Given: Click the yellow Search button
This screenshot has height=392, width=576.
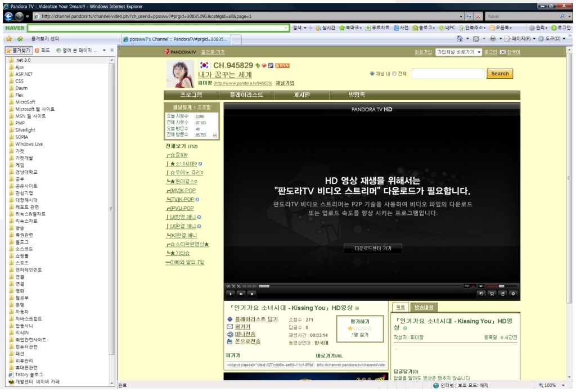Looking at the screenshot, I should 500,74.
